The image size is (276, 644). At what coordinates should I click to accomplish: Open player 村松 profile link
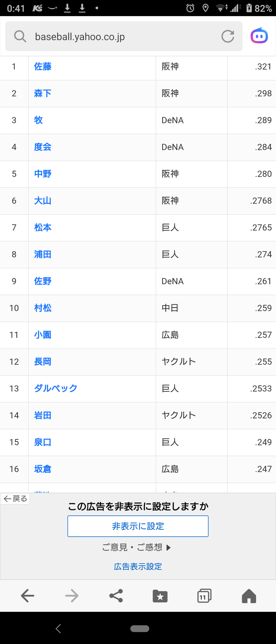coord(43,308)
